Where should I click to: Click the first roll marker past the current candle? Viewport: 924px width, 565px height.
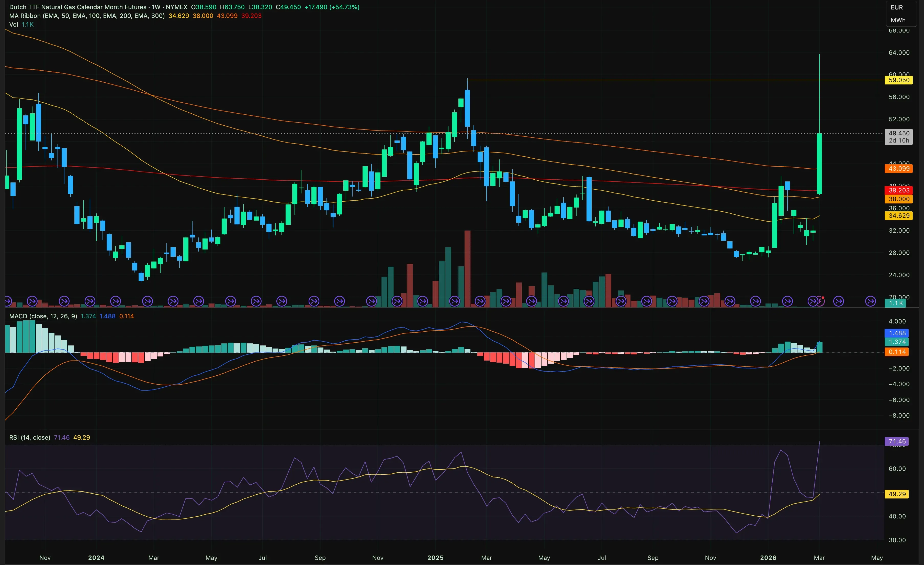(839, 301)
